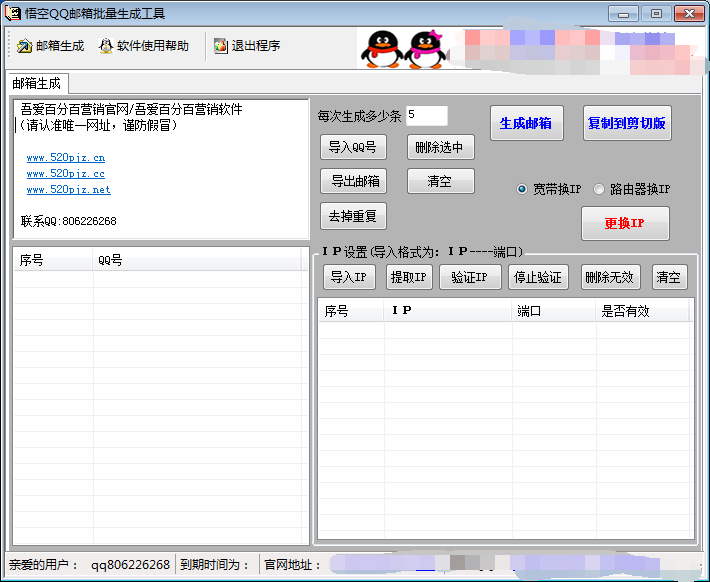Click the 验证IP button

(x=470, y=277)
